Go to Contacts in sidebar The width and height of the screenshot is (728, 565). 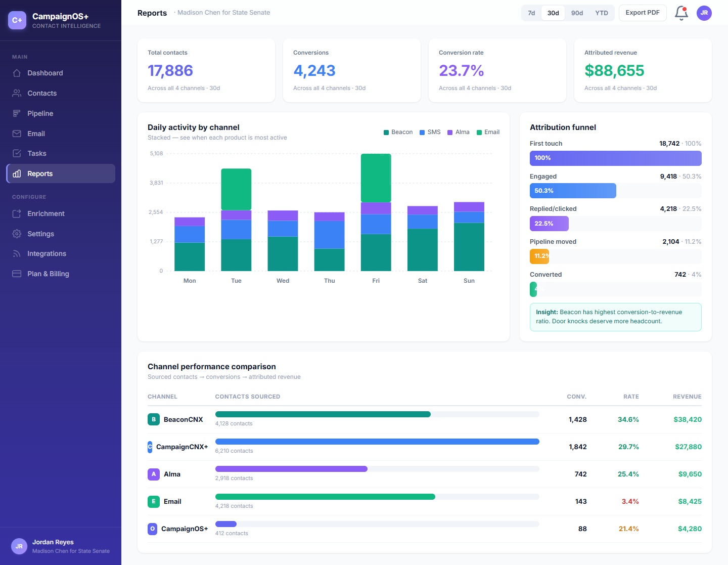[61, 93]
